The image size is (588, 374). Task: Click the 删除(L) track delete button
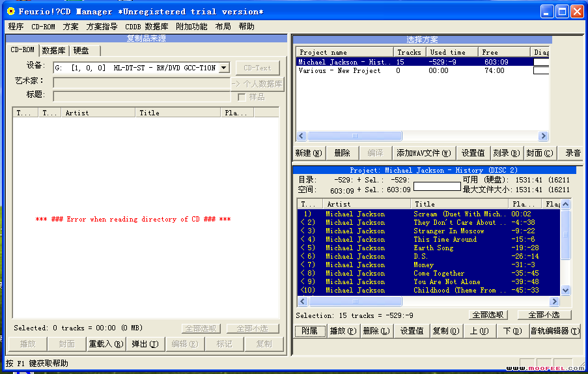(x=376, y=331)
